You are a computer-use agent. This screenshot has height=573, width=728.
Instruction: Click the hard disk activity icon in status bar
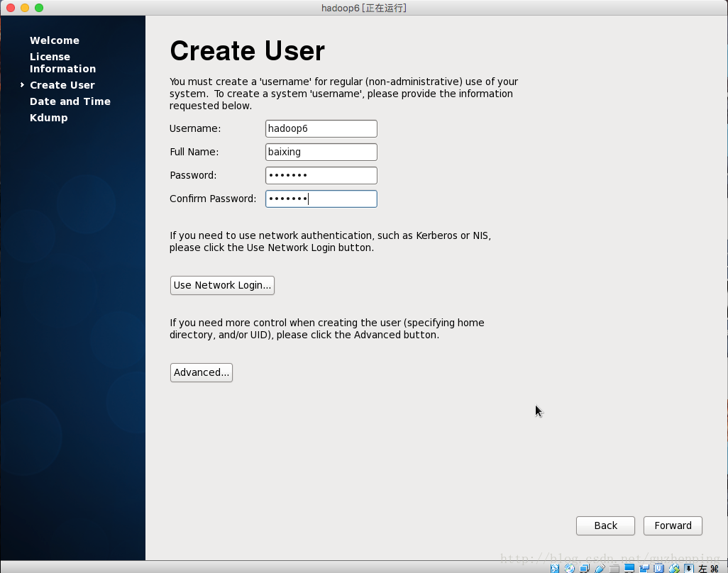556,568
